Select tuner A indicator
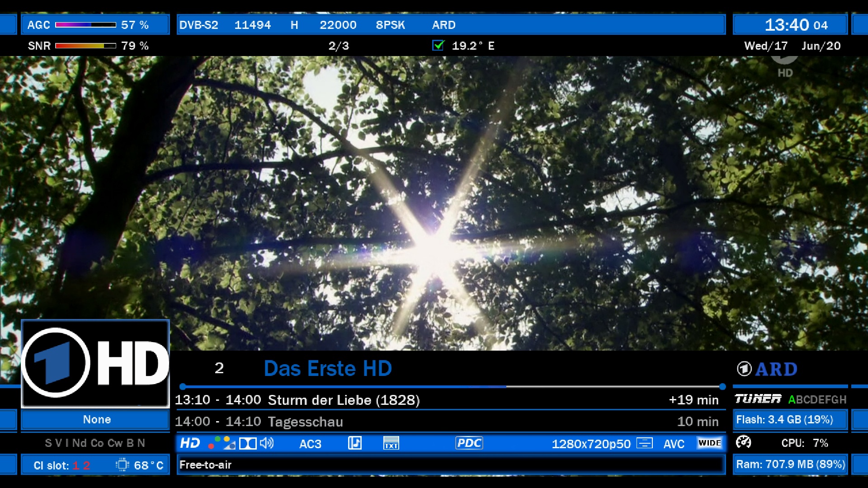 792,399
